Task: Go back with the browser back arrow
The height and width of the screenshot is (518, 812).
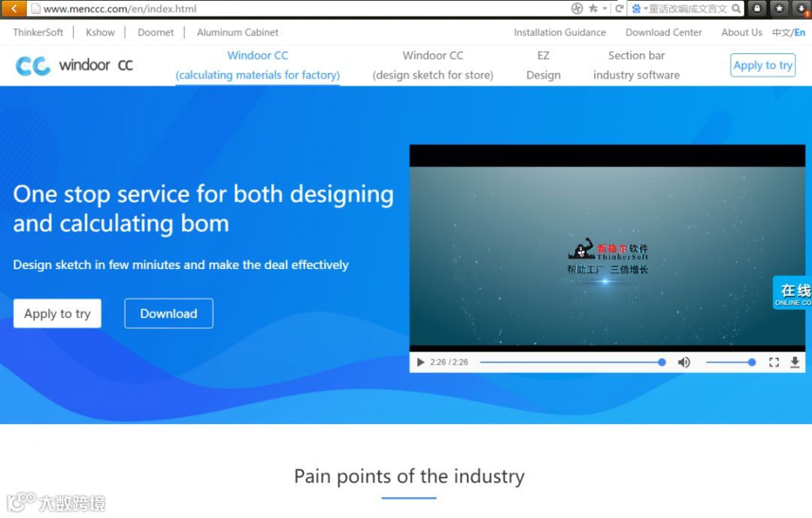Action: [x=14, y=8]
